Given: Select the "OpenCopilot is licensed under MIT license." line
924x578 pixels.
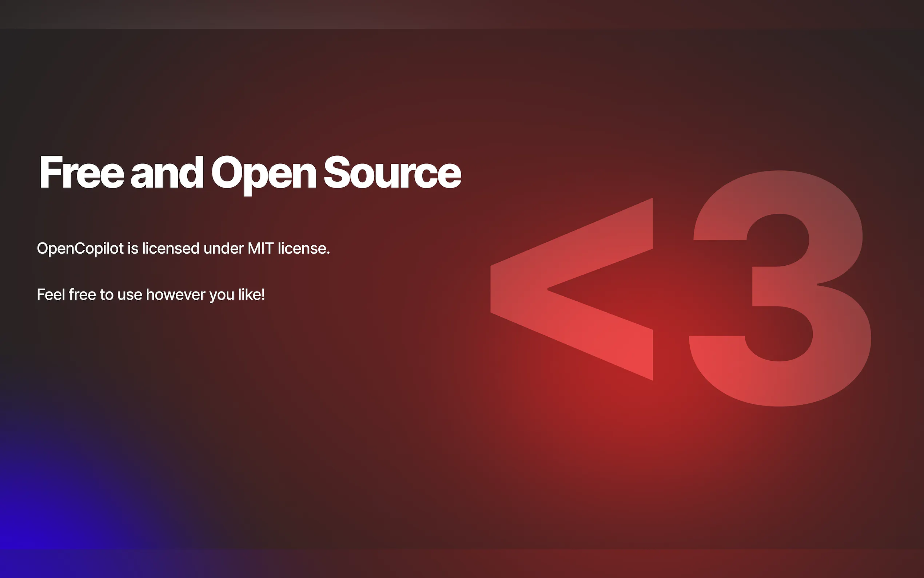Looking at the screenshot, I should point(183,249).
